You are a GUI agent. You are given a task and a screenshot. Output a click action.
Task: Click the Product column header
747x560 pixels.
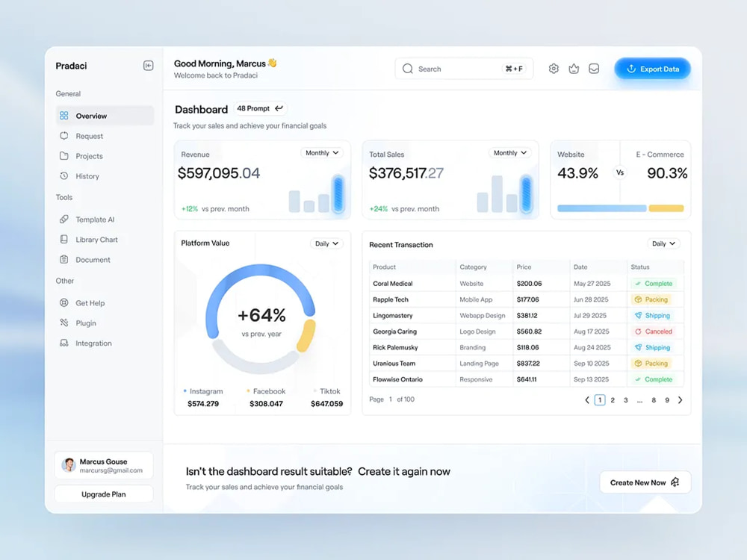[384, 267]
